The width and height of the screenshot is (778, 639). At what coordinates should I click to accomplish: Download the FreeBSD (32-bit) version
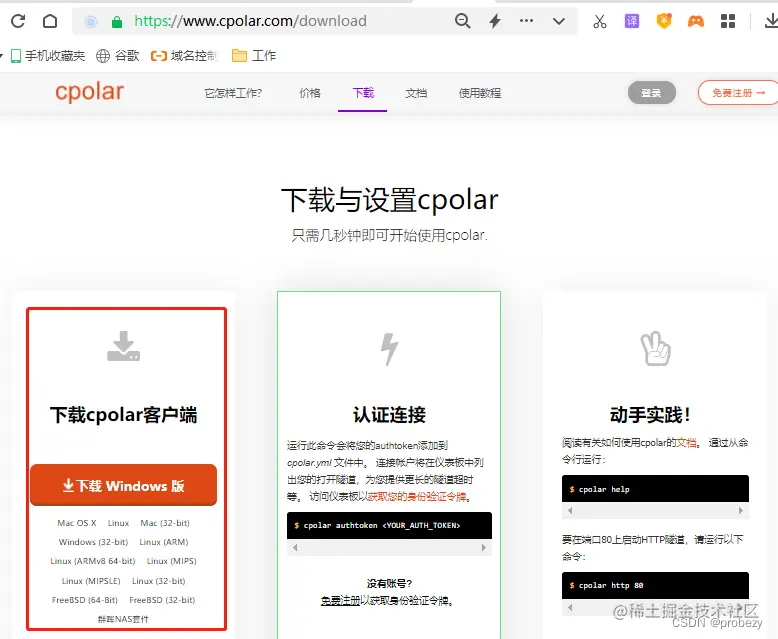pyautogui.click(x=162, y=600)
